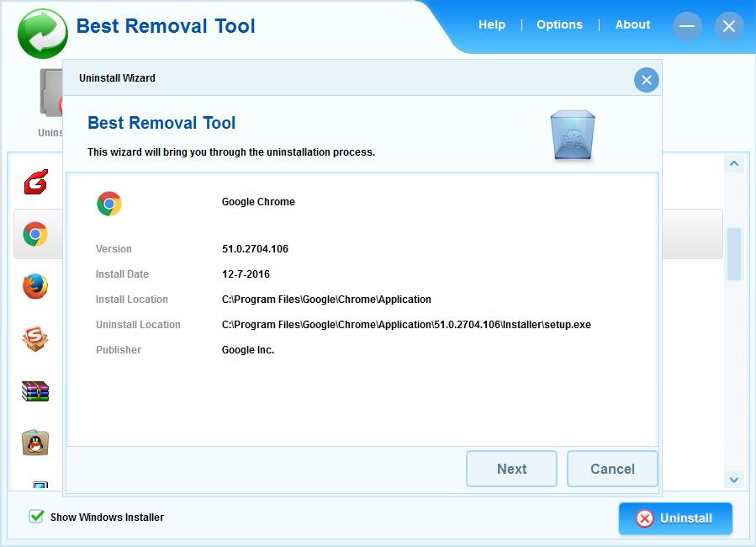Click the scrollbar up arrow

tap(734, 163)
